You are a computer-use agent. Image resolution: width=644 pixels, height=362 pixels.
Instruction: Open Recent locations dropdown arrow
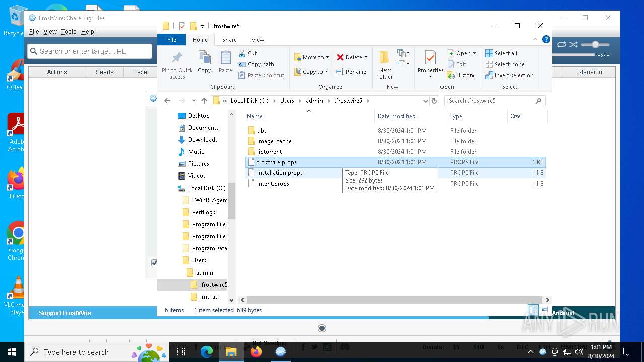[194, 101]
